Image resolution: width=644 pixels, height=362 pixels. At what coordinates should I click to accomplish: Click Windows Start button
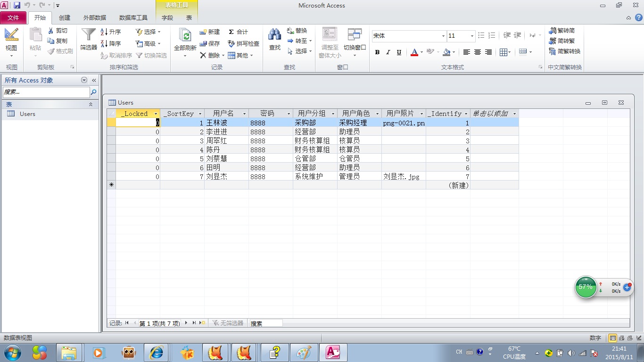pos(12,352)
